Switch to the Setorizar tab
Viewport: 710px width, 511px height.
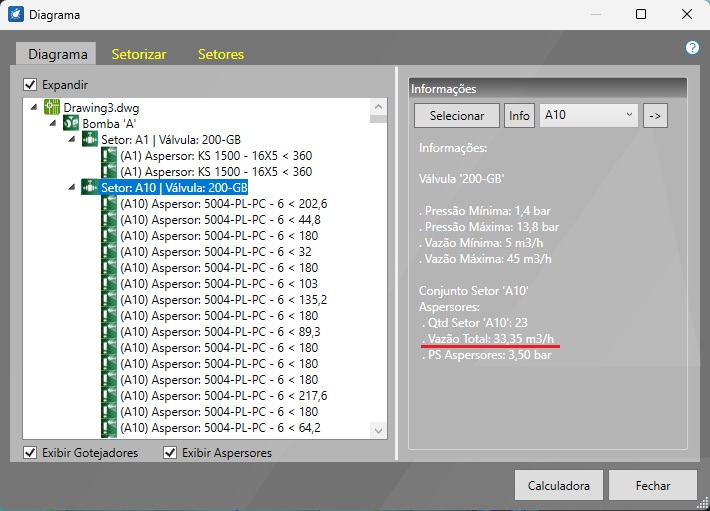pos(139,54)
